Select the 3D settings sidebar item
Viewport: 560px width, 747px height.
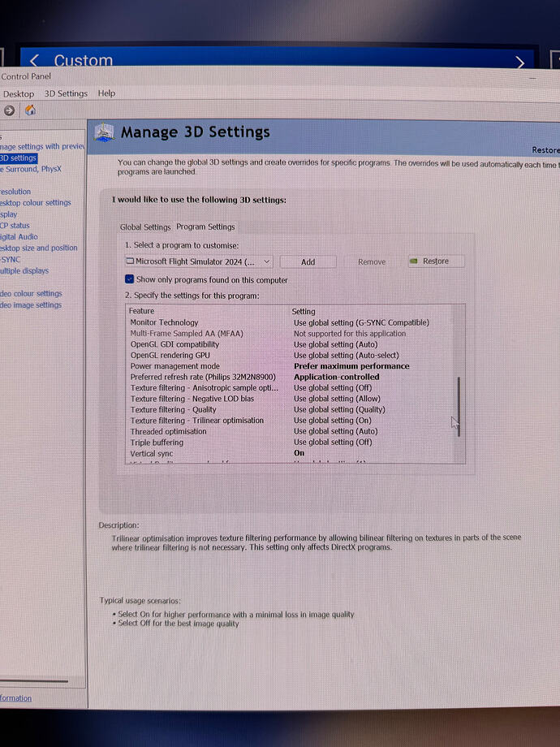pos(18,158)
